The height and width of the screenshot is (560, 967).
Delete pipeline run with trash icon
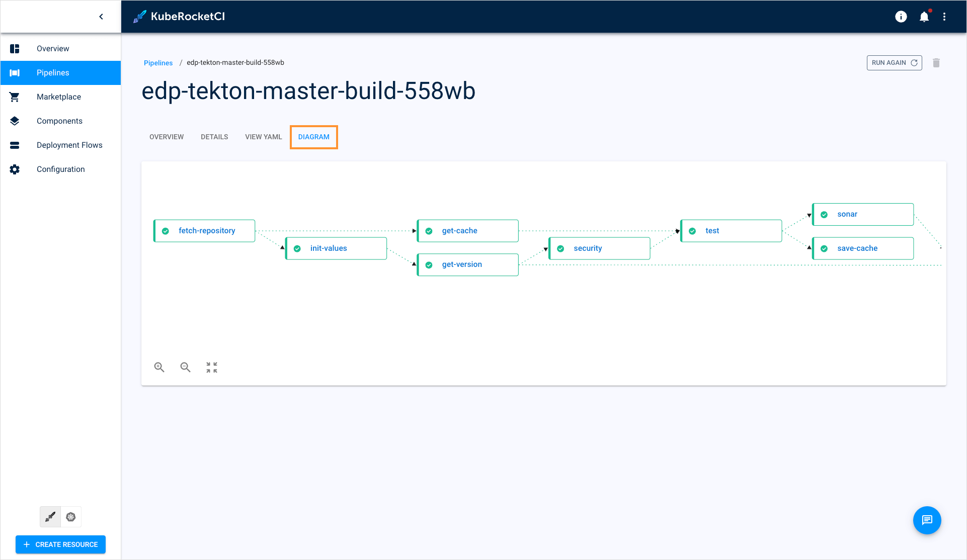point(936,63)
